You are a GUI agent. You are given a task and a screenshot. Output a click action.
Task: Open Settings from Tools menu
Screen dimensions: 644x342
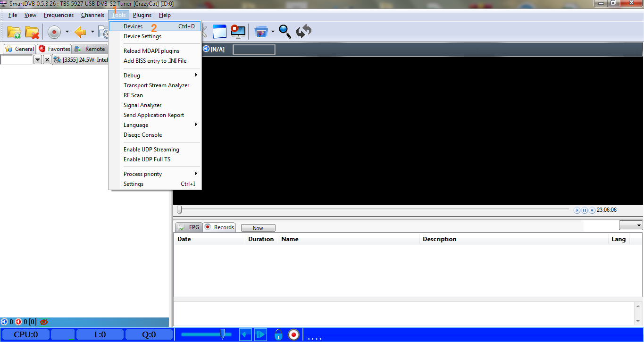point(155,184)
